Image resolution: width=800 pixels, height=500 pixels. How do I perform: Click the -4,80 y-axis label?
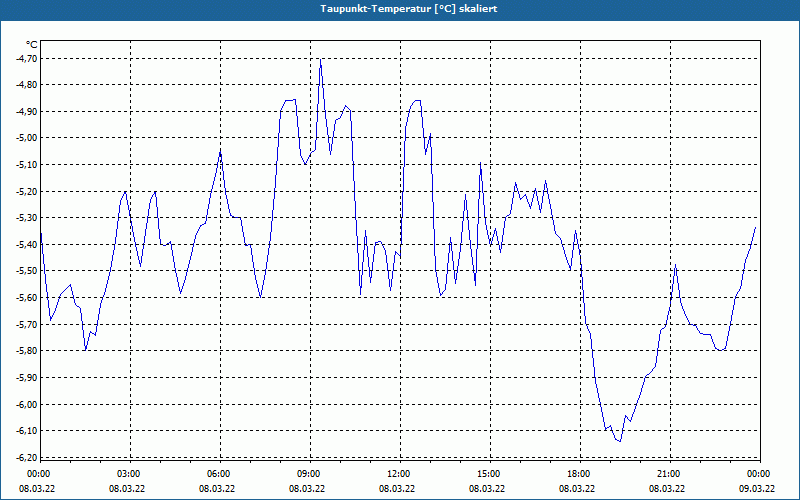(x=27, y=85)
